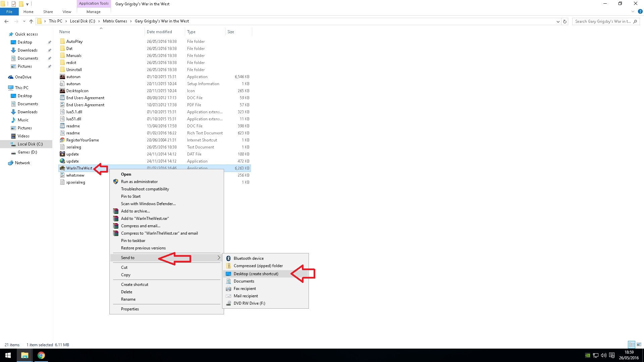Click the DesktopIcon file icon
The image size is (644, 362).
pyautogui.click(x=62, y=91)
